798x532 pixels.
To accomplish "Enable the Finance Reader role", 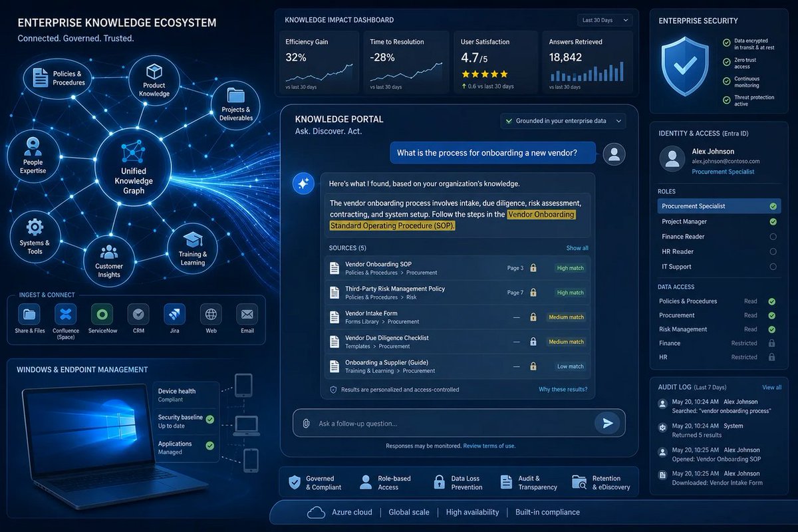I will click(773, 237).
